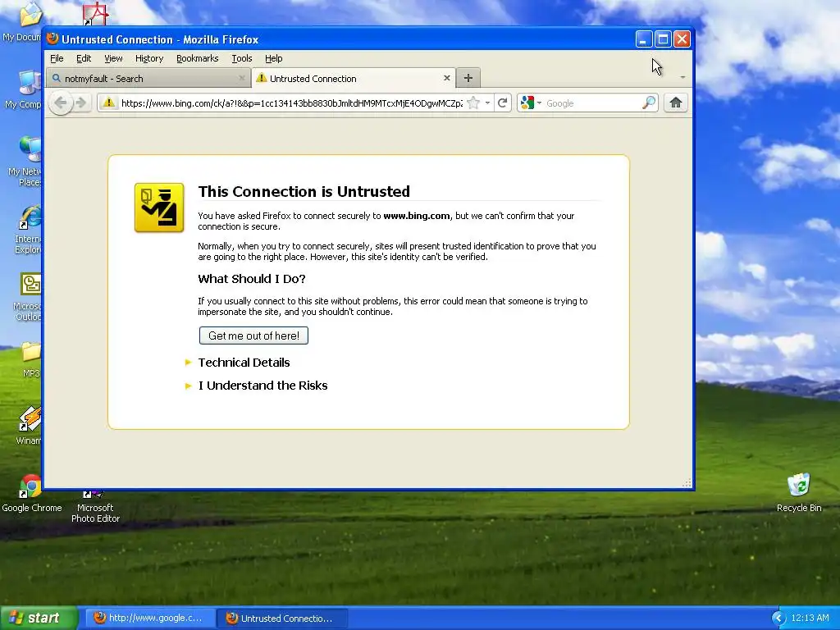The image size is (840, 630).
Task: Click the Firefox window resize grip corner
Action: tap(687, 483)
